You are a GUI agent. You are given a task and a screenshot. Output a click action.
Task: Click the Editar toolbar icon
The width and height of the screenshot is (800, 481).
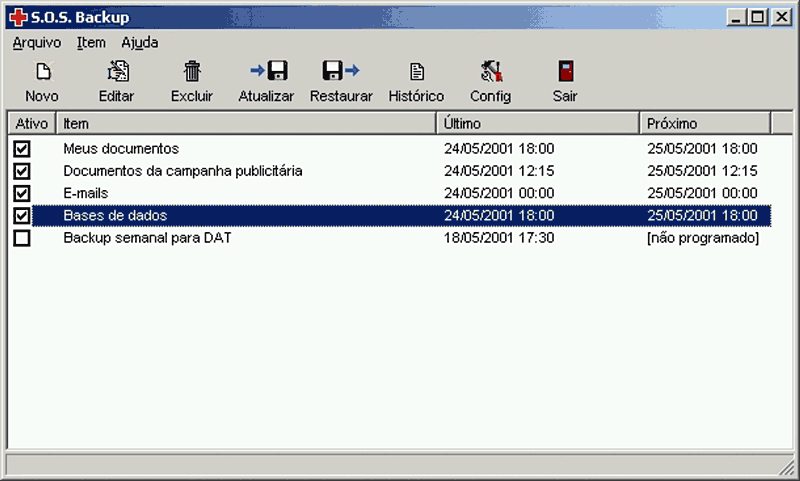click(117, 71)
